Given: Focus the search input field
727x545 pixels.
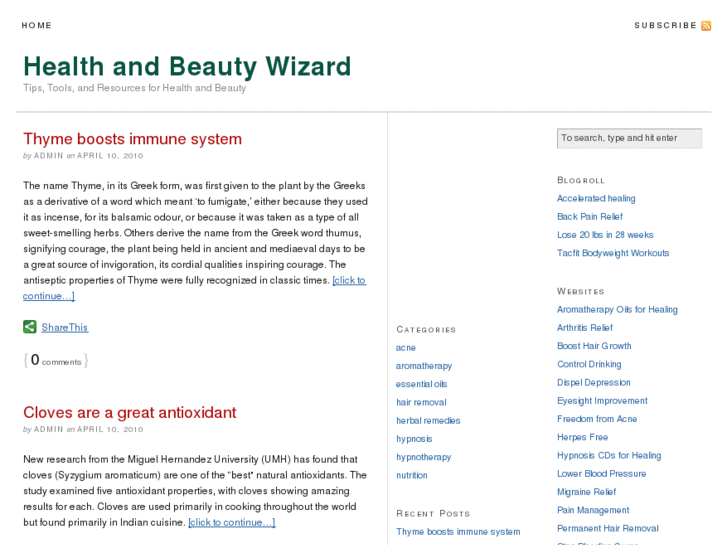Looking at the screenshot, I should pyautogui.click(x=629, y=138).
